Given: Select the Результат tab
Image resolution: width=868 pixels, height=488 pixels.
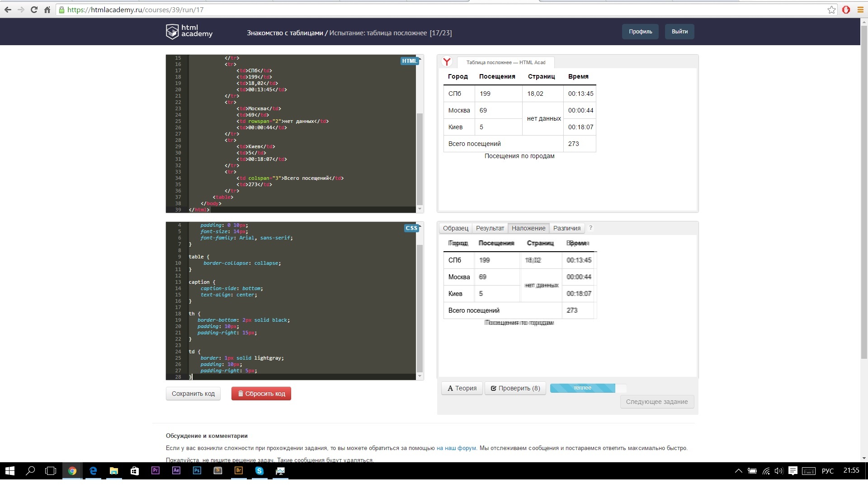Looking at the screenshot, I should pyautogui.click(x=490, y=228).
